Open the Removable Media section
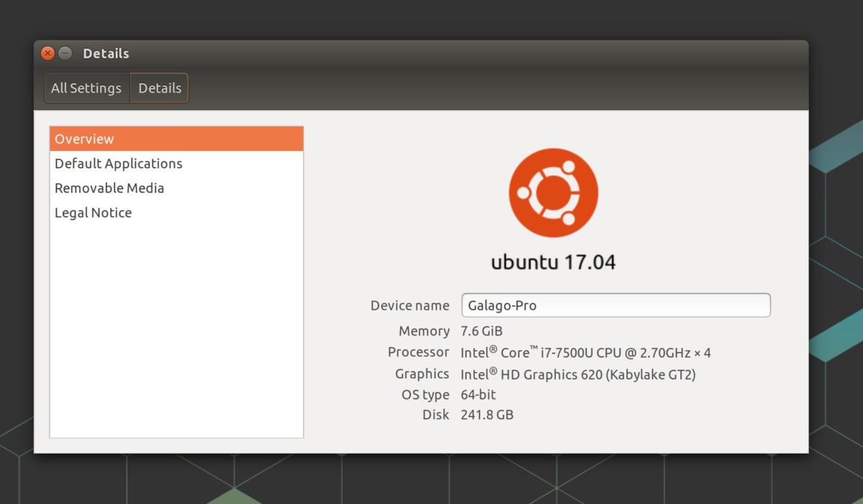The width and height of the screenshot is (863, 504). click(176, 188)
